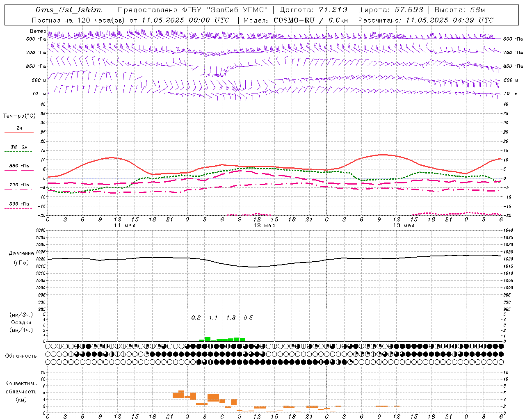525x420 pixels.
Task: Click the tallest green precipitation bar
Action: pyautogui.click(x=208, y=339)
